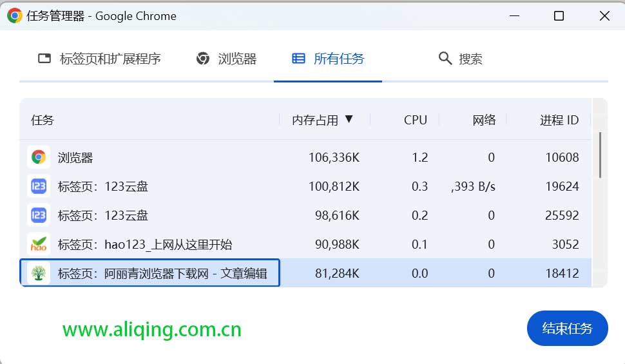Screen dimensions: 625x364
Task: Select 阿丽青浏览器下载网 - 文章编辑 row
Action: click(305, 273)
